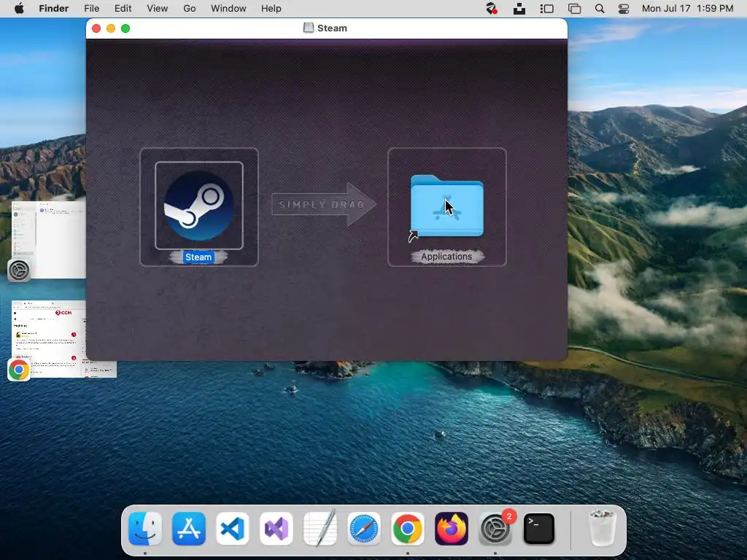Open the View menu
Screen dimensions: 747x560
coord(158,9)
